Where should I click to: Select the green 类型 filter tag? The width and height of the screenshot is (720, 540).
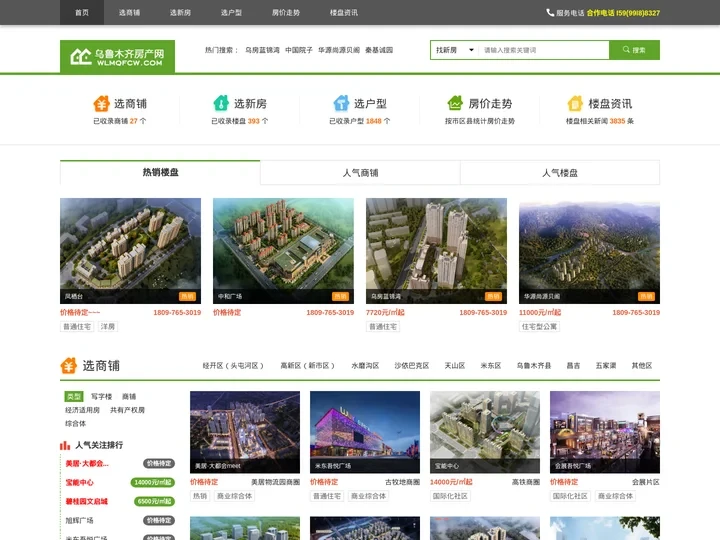73,396
